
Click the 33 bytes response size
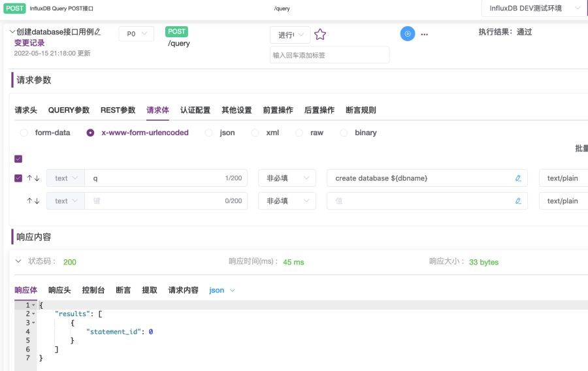483,262
